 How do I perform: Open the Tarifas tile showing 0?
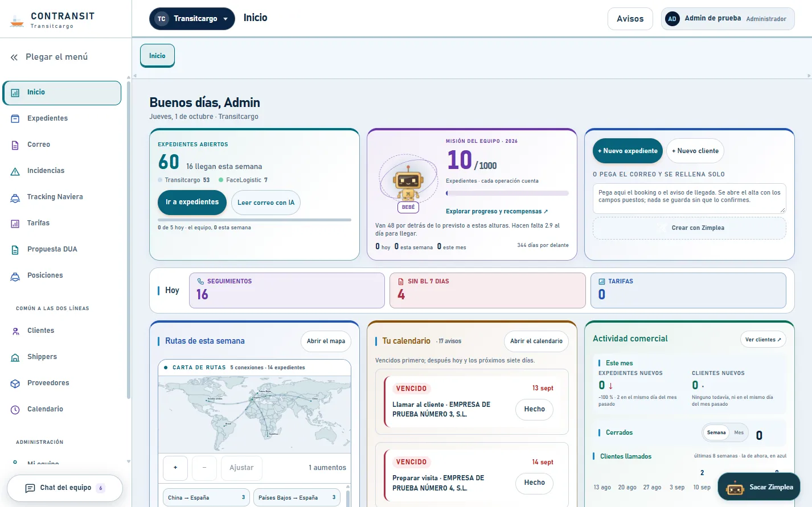coord(688,290)
